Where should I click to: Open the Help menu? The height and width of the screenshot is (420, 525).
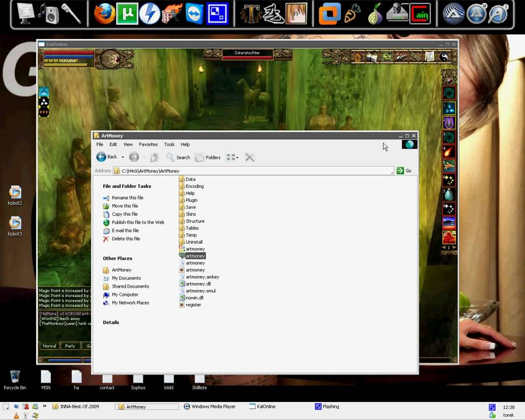point(185,144)
